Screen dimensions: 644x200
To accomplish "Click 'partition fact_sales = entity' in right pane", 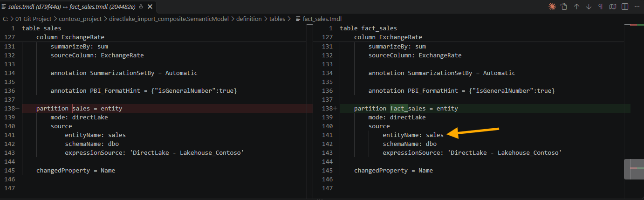I will pyautogui.click(x=406, y=109).
